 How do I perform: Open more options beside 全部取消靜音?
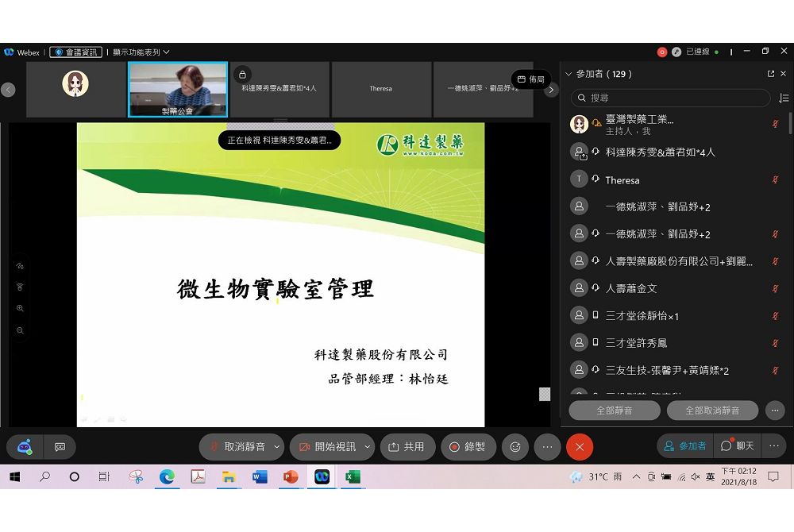pos(775,411)
